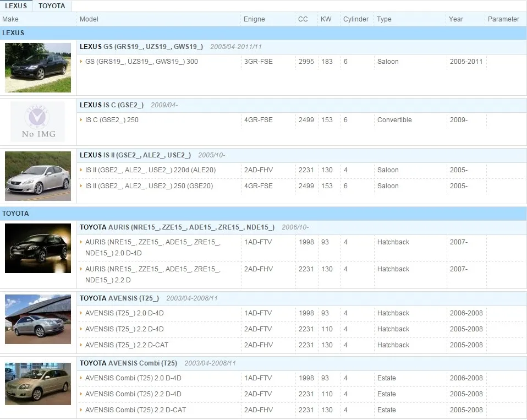The width and height of the screenshot is (527, 420).
Task: Open the No IMG placeholder thumbnail
Action: point(38,122)
